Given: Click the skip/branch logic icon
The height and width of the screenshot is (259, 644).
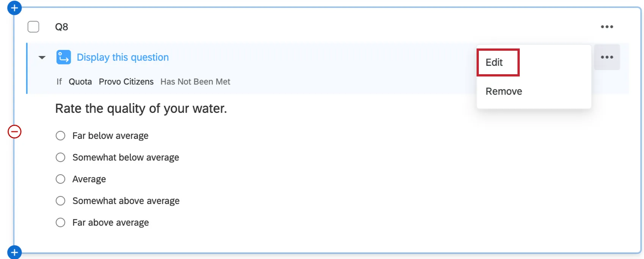Looking at the screenshot, I should (x=64, y=57).
